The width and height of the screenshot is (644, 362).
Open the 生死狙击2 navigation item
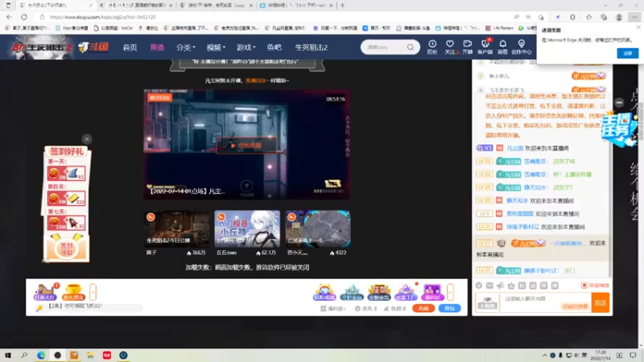[x=312, y=47]
